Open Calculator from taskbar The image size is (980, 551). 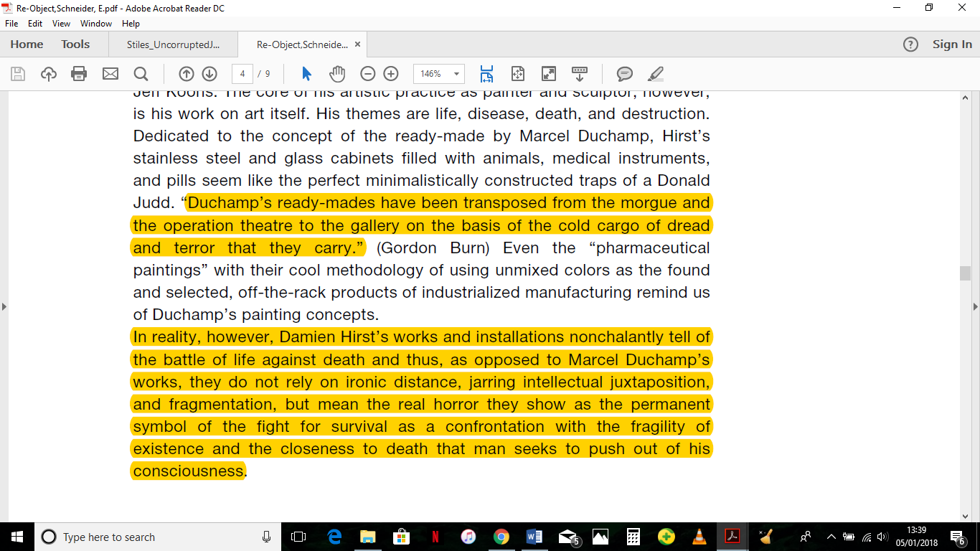click(x=633, y=537)
